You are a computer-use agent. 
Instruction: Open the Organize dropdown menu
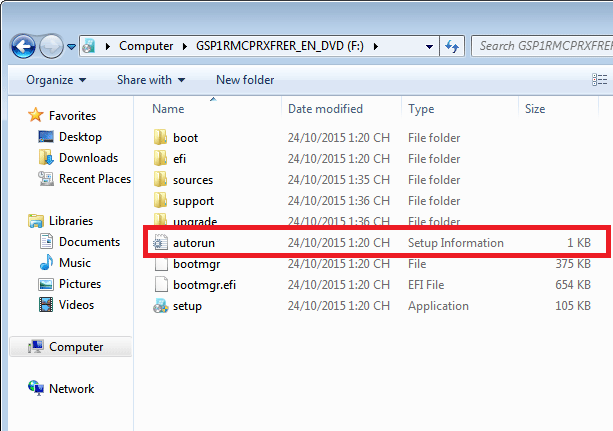coord(56,80)
